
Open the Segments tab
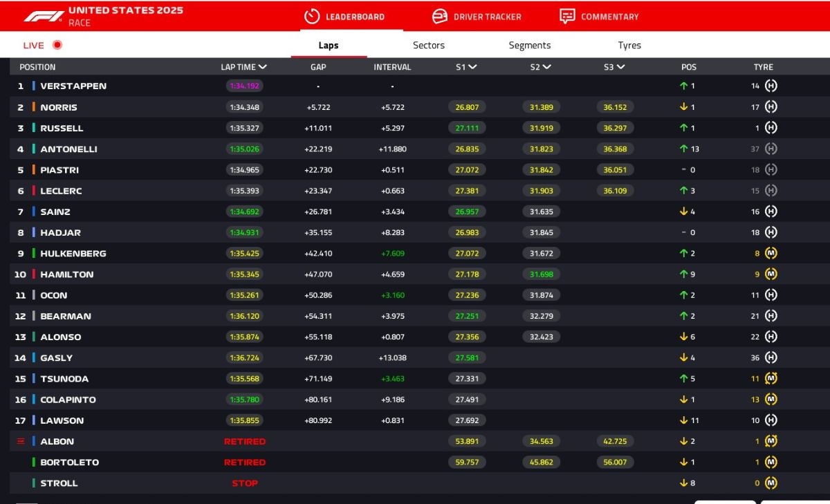click(530, 46)
